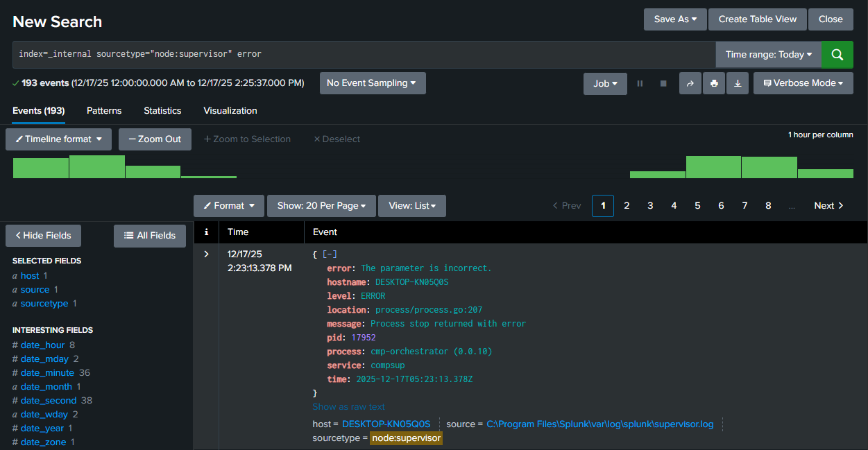Click Create Table View button

(758, 19)
